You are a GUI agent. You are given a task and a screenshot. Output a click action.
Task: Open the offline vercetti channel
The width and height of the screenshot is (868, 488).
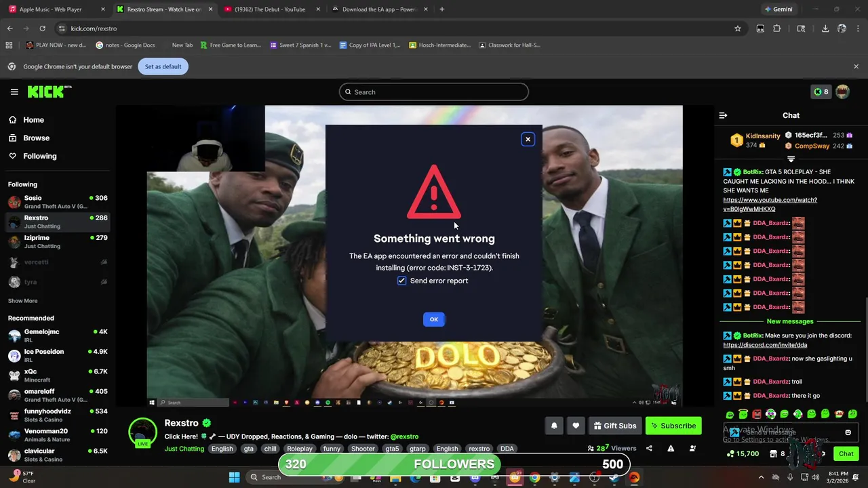58,262
